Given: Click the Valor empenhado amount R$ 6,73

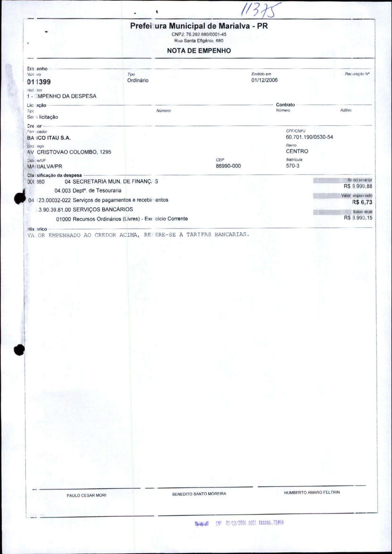Looking at the screenshot, I should (362, 202).
